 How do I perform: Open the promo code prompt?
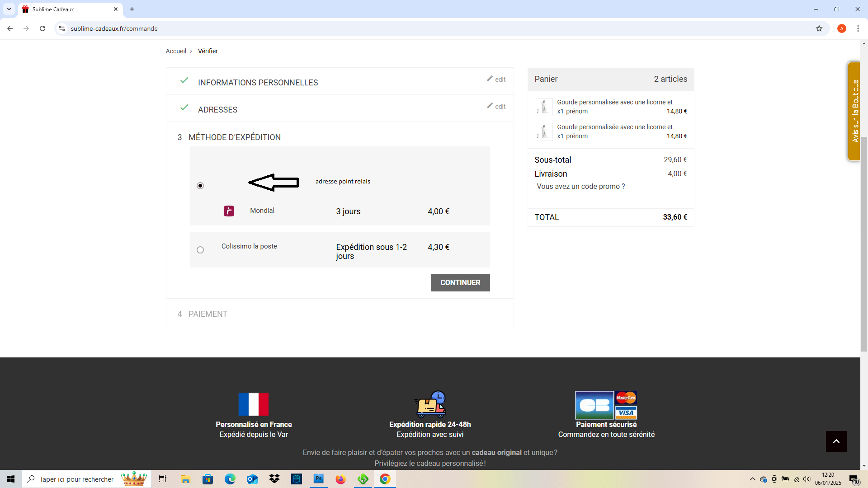pos(580,187)
